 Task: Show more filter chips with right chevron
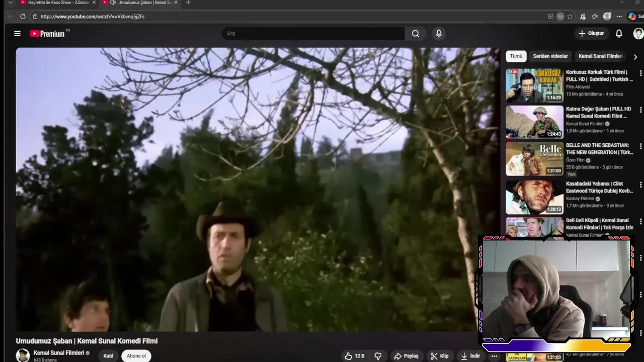tap(635, 57)
